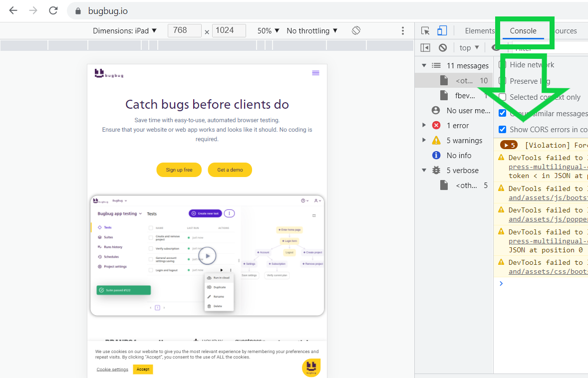Click the height field showing 1024
The height and width of the screenshot is (378, 588).
pyautogui.click(x=229, y=30)
